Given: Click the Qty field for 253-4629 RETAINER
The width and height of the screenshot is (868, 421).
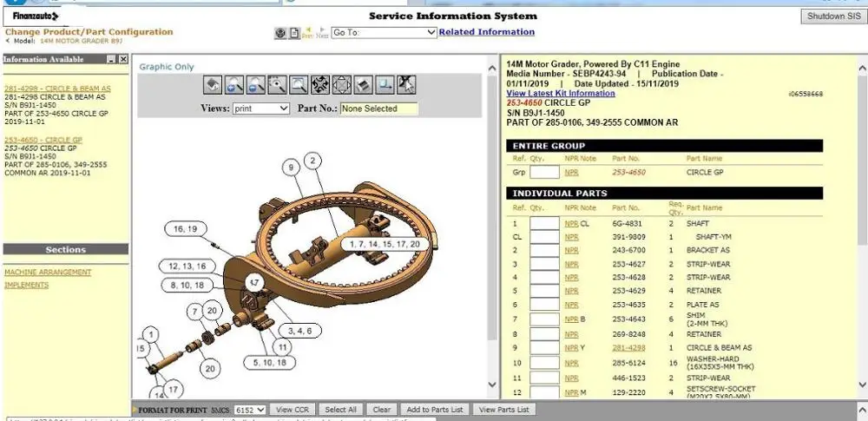Looking at the screenshot, I should tap(545, 291).
